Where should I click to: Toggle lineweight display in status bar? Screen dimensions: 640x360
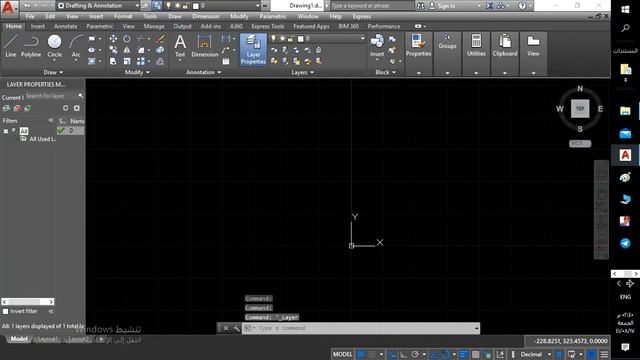(464, 354)
